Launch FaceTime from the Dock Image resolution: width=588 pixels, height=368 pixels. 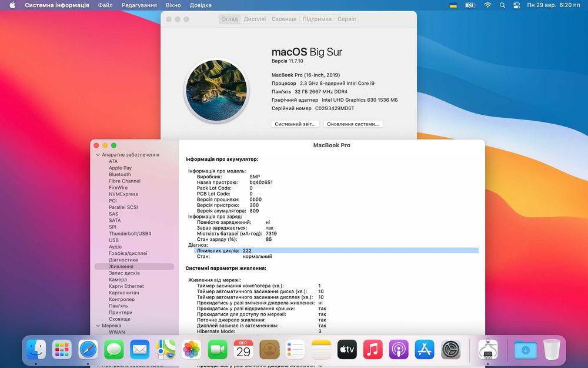(x=218, y=350)
